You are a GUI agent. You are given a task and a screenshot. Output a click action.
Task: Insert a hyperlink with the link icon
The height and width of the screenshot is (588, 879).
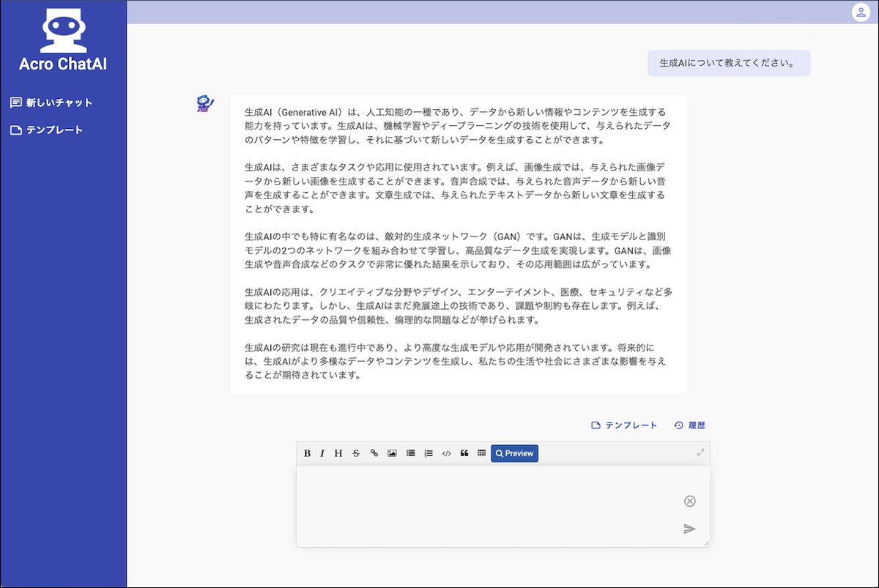(x=374, y=453)
